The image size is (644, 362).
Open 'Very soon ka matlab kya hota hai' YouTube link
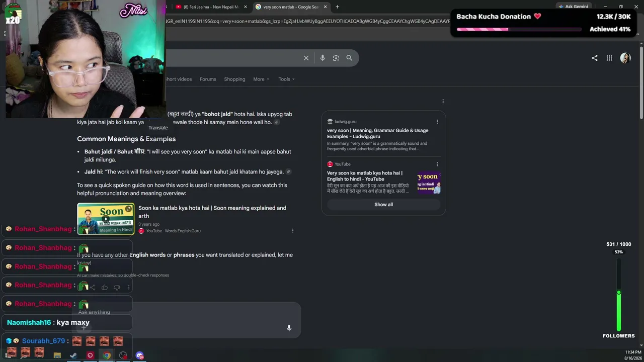click(365, 176)
